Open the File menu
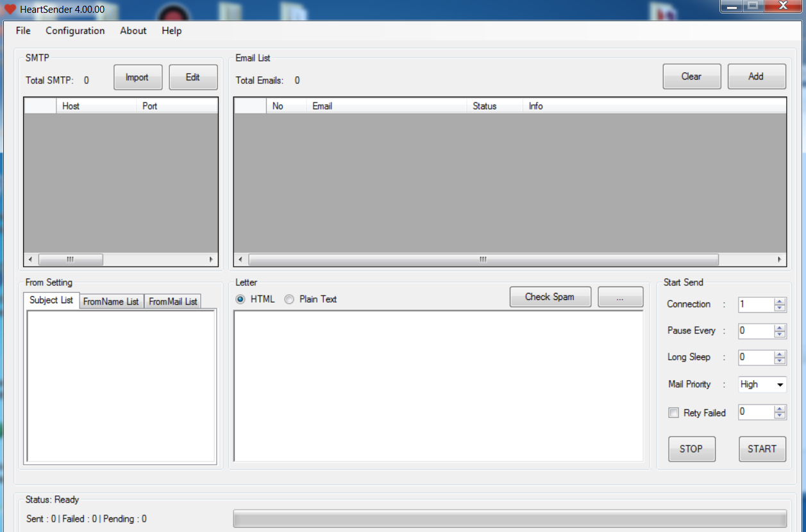This screenshot has width=806, height=532. click(23, 31)
